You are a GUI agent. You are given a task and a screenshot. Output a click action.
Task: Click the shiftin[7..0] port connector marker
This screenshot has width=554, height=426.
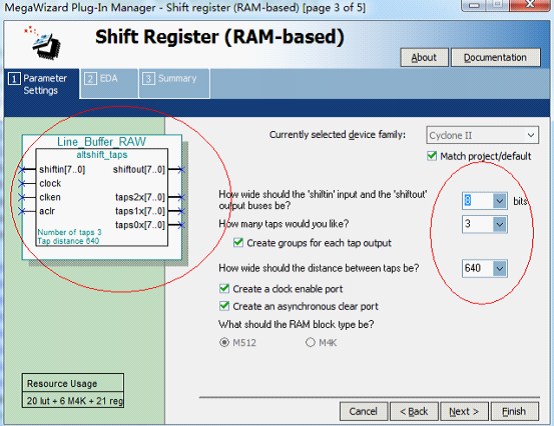click(x=22, y=170)
